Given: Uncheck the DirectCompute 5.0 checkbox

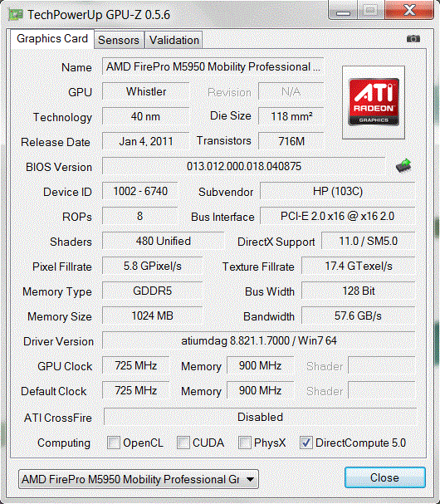Looking at the screenshot, I should tap(306, 443).
